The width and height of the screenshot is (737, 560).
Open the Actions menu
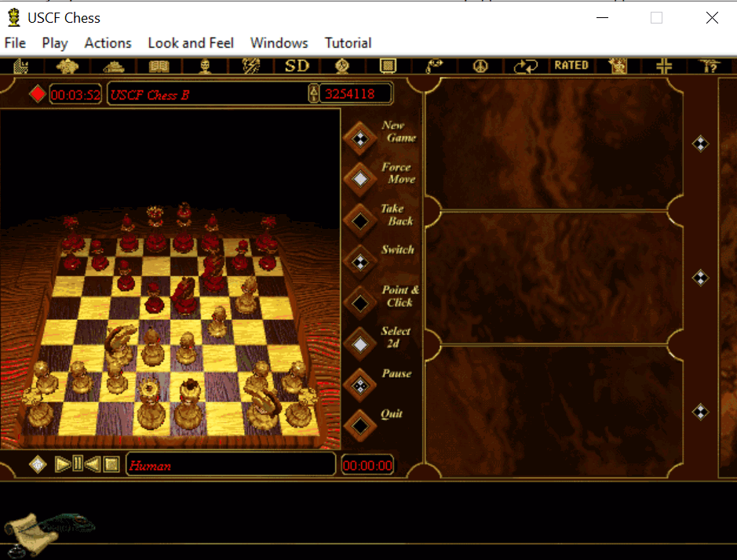pos(108,43)
